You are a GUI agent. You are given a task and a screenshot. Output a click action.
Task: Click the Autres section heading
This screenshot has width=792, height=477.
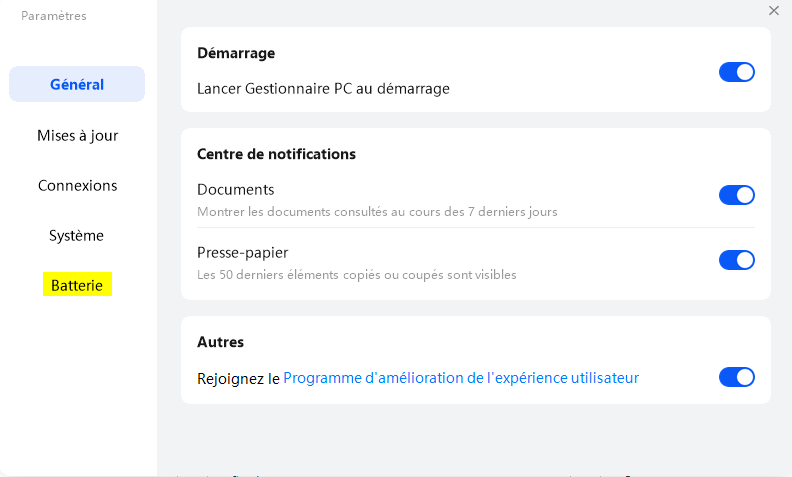click(x=221, y=342)
